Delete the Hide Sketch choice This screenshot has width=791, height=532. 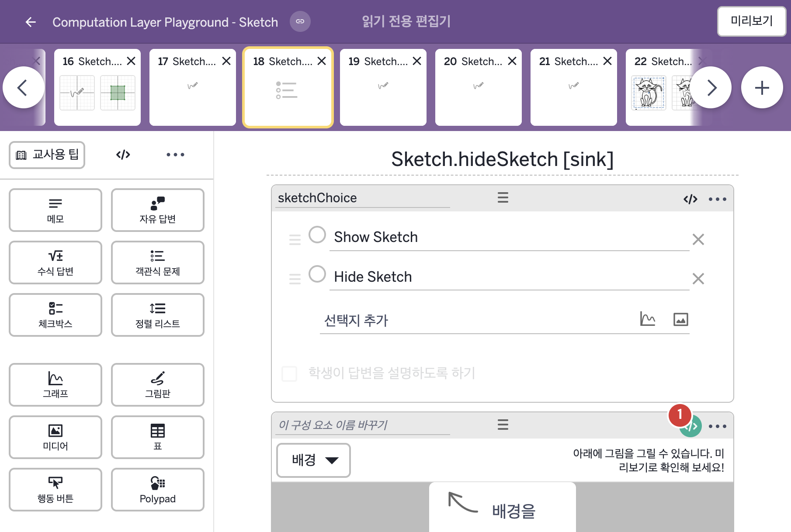pyautogui.click(x=698, y=279)
